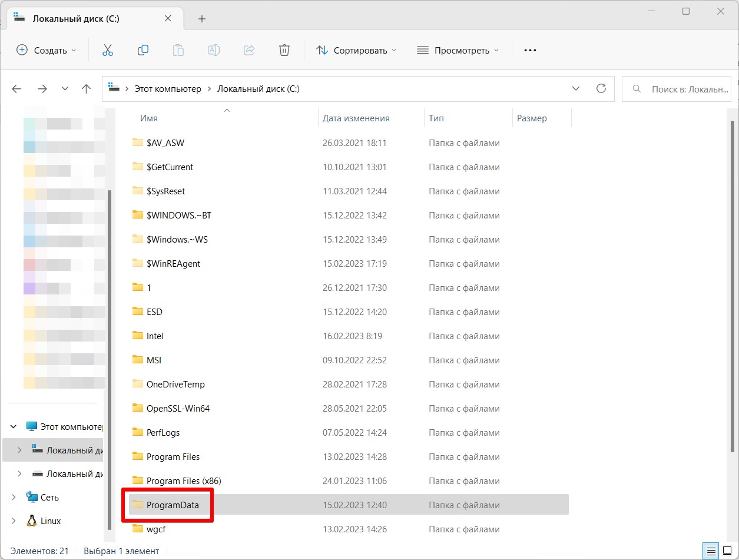This screenshot has height=560, width=739.
Task: Sort by Дата изменения column header
Action: click(356, 118)
